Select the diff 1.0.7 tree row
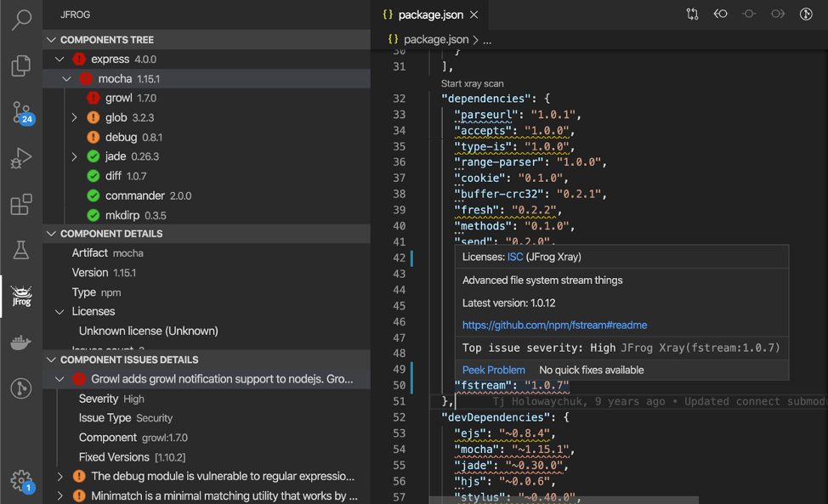The image size is (828, 504). point(207,176)
